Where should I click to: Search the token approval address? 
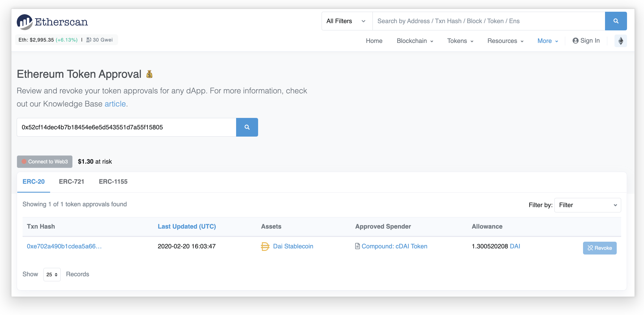(x=247, y=127)
